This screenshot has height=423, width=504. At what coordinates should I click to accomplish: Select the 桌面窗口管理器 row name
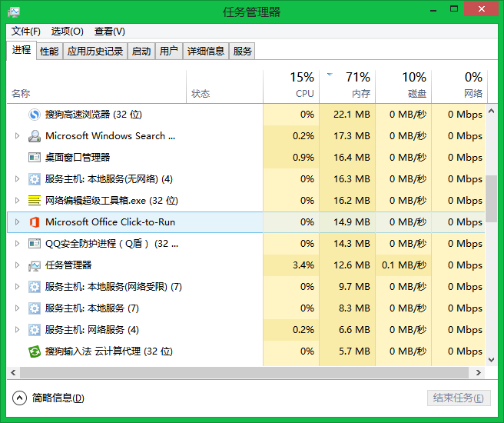[x=78, y=158]
